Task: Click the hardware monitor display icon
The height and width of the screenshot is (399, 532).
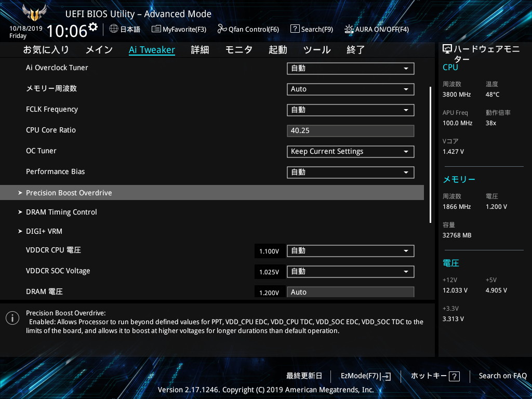Action: click(x=447, y=49)
